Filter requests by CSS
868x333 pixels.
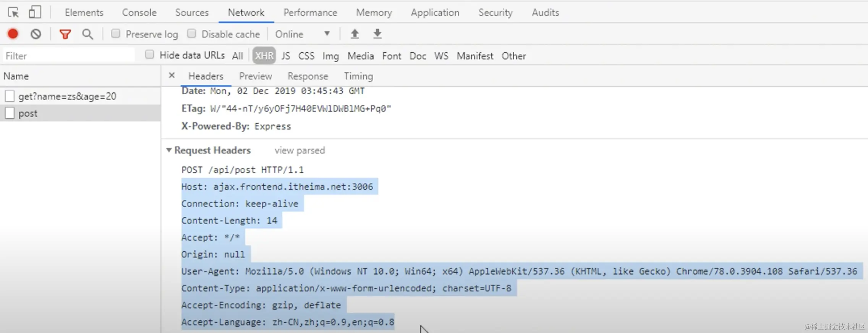pos(306,56)
